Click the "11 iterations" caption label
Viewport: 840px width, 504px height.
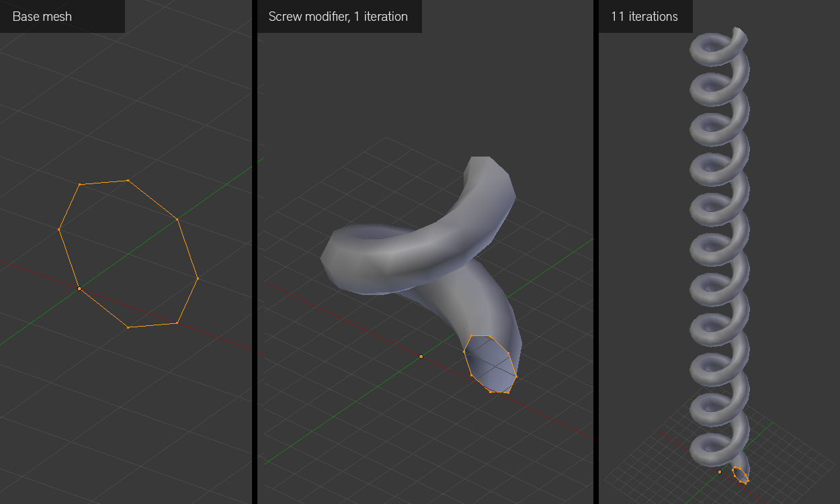click(x=644, y=16)
